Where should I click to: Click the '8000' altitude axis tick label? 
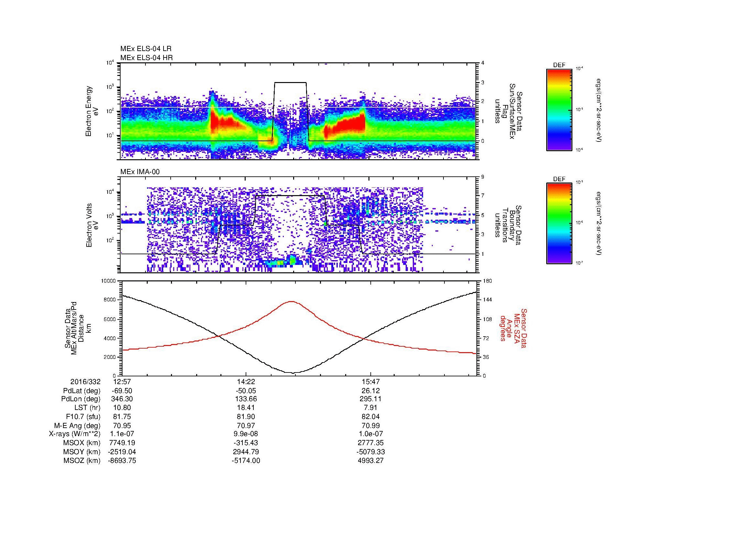click(110, 300)
